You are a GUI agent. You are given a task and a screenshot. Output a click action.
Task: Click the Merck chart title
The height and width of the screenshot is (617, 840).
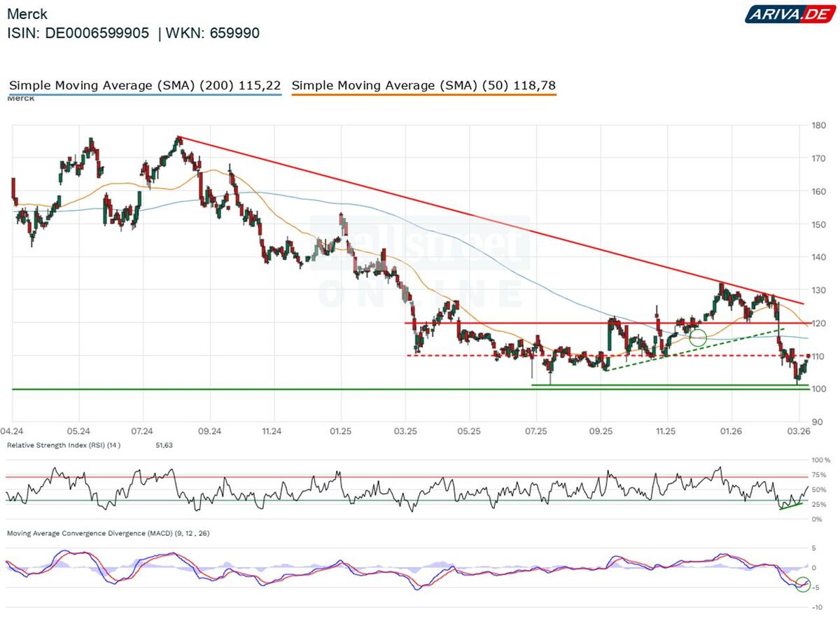click(27, 14)
